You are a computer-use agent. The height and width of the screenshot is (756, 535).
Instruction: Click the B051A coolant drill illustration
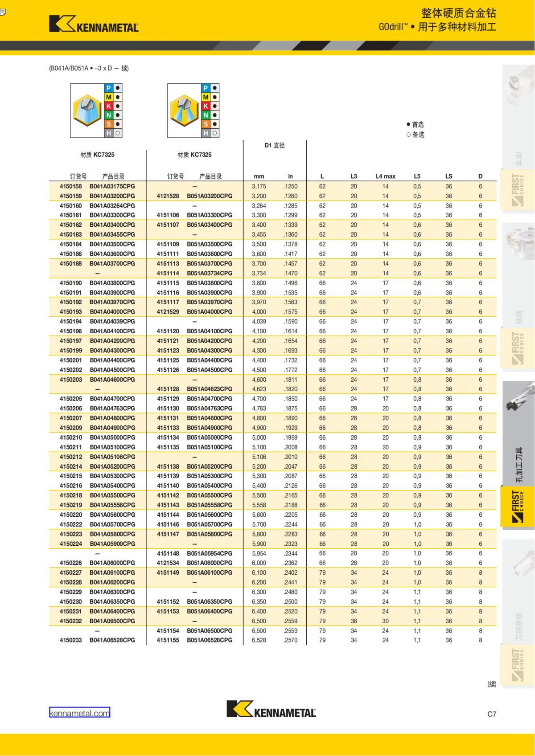coord(185,110)
